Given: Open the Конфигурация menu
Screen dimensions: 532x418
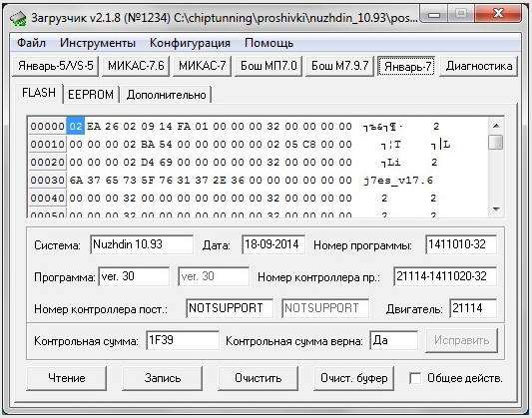Looking at the screenshot, I should (190, 43).
